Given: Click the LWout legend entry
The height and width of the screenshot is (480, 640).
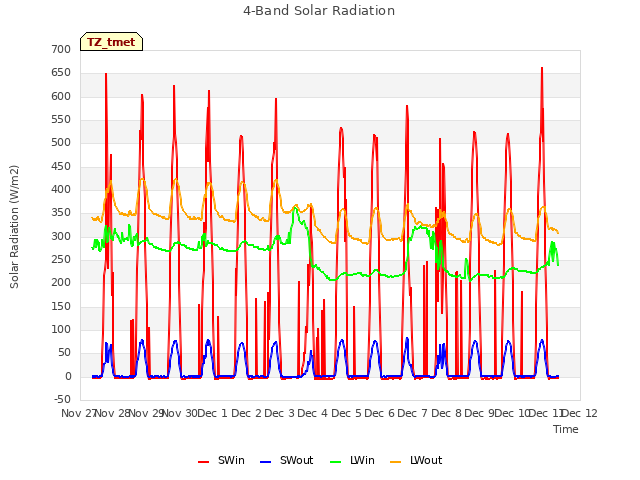Looking at the screenshot, I should (416, 460).
